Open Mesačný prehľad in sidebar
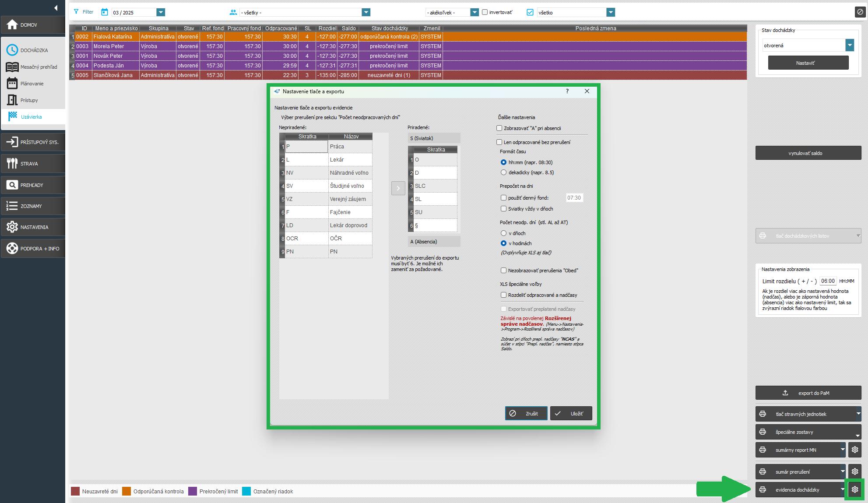The width and height of the screenshot is (868, 503). point(39,67)
